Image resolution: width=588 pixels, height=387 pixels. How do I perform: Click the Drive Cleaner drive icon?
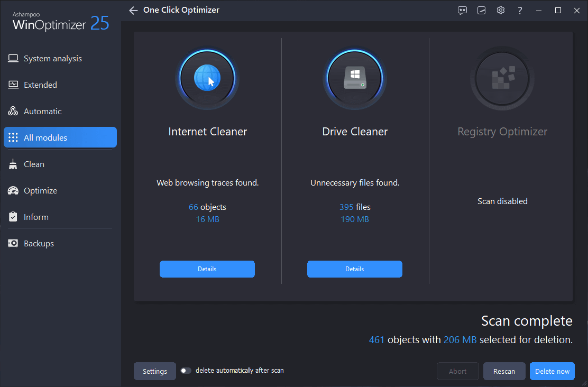(355, 78)
